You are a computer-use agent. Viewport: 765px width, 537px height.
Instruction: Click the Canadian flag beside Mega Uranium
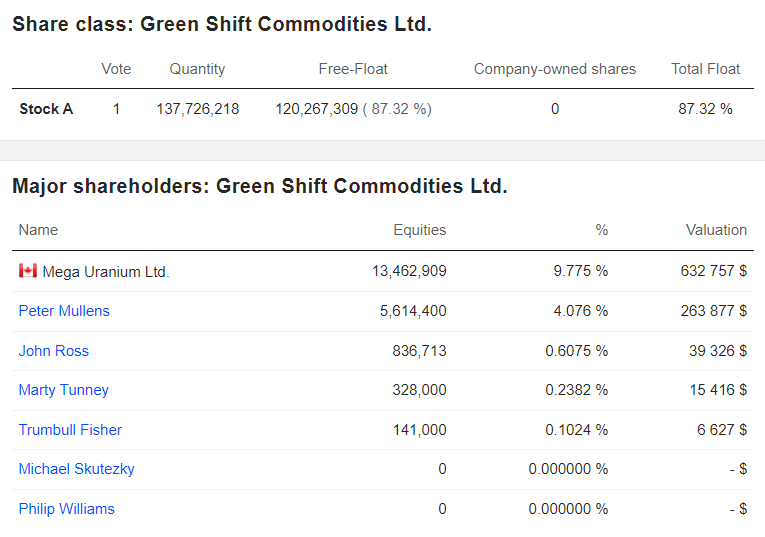28,270
